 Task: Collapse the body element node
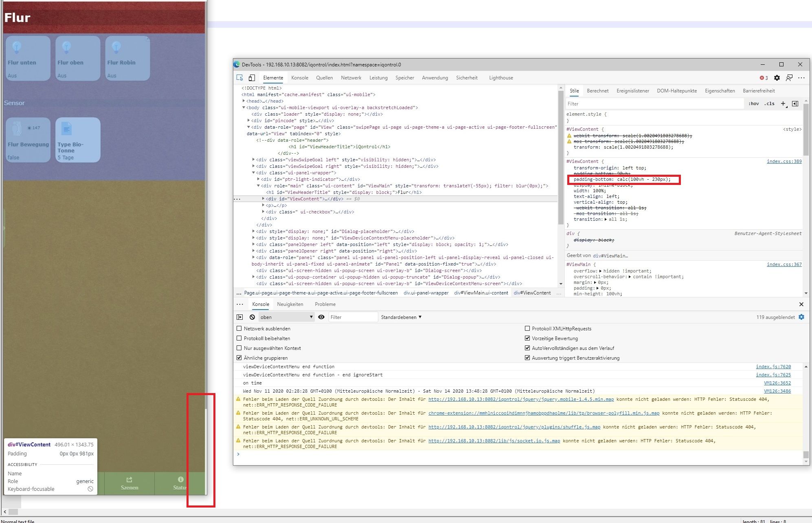pyautogui.click(x=244, y=108)
